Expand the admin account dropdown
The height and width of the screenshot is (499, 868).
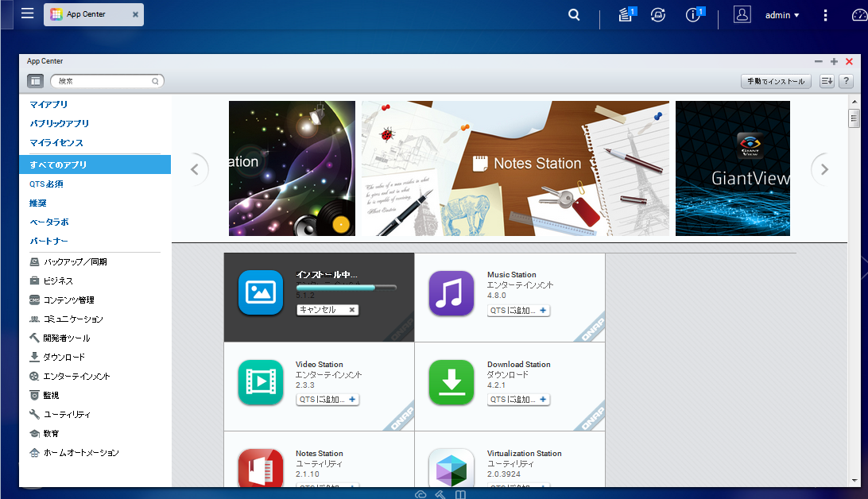tap(782, 15)
